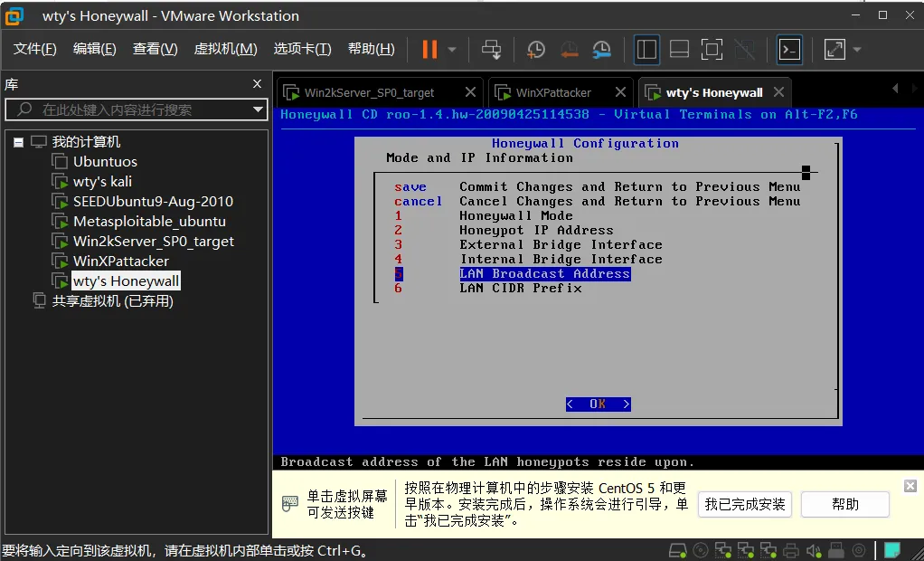Select menu item 1 Honeywall Mode

(x=515, y=216)
